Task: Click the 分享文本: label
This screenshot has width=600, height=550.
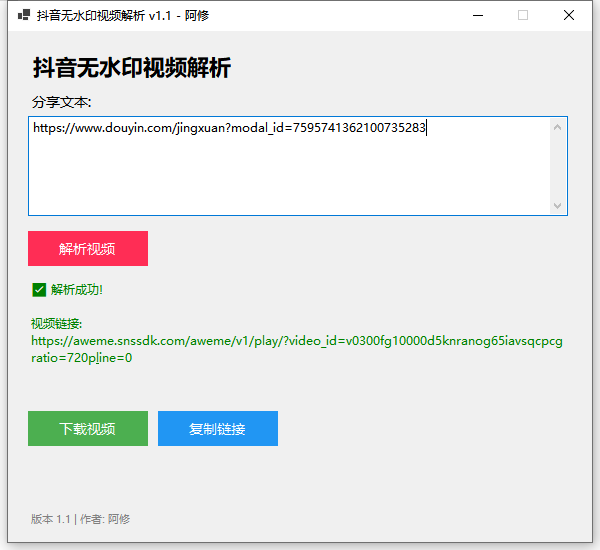Action: tap(61, 102)
